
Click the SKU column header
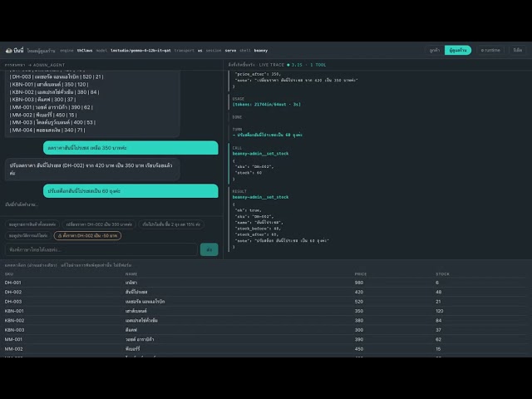point(9,274)
